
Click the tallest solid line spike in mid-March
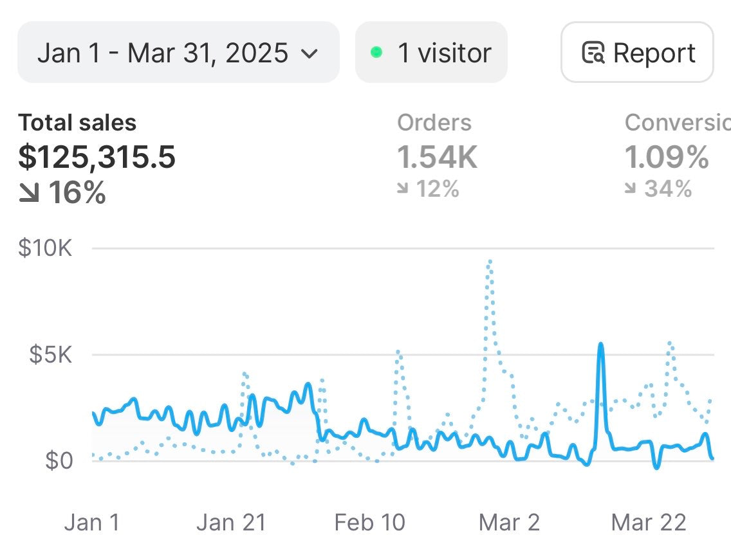(x=600, y=346)
